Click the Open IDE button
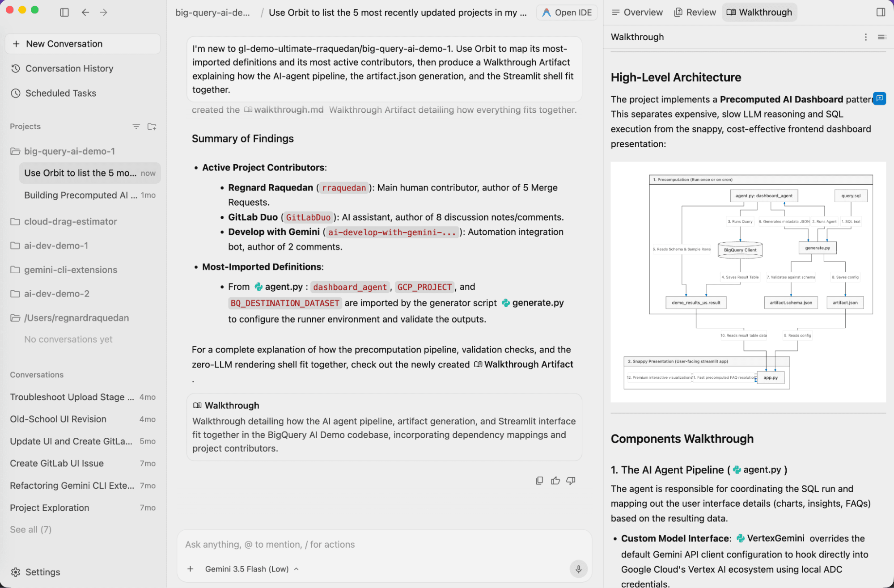Screen dimensions: 894x588 [567, 13]
